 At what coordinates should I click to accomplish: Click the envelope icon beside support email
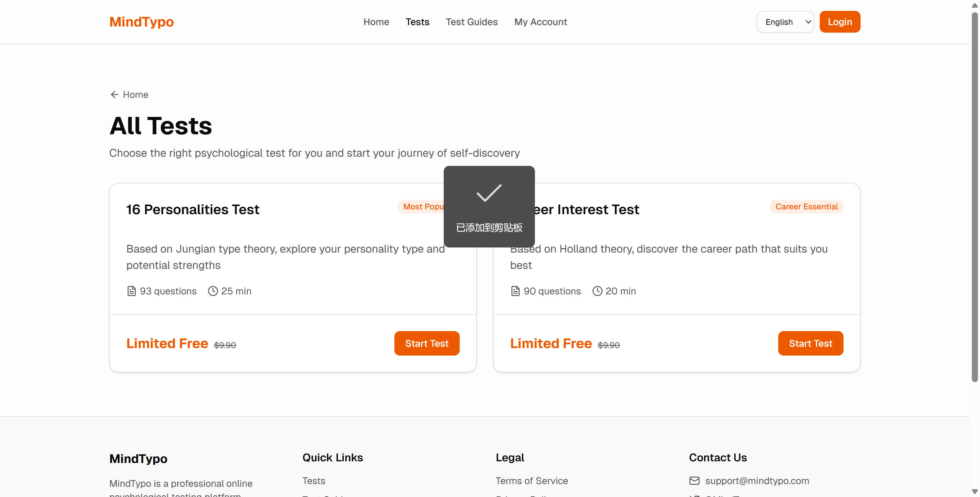(x=694, y=481)
